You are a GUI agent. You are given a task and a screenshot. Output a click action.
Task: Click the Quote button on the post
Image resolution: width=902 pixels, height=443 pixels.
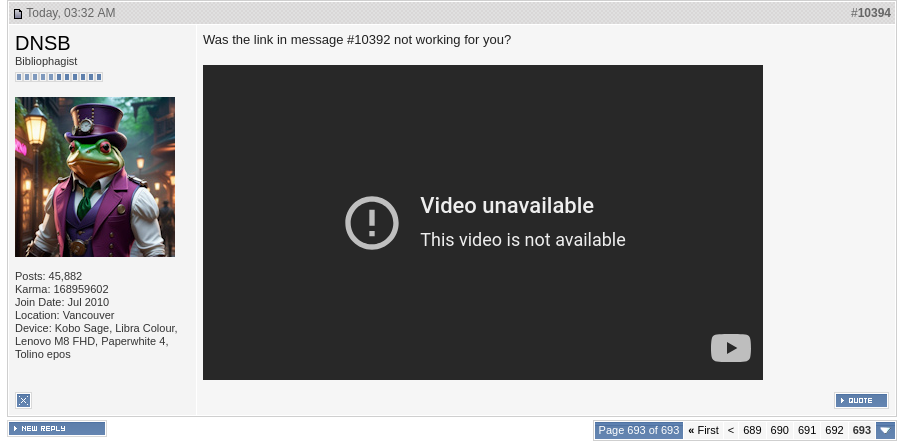point(861,400)
